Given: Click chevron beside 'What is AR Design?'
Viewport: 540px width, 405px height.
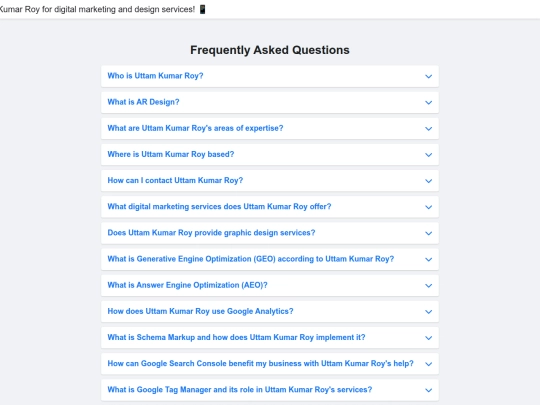Looking at the screenshot, I should point(428,103).
